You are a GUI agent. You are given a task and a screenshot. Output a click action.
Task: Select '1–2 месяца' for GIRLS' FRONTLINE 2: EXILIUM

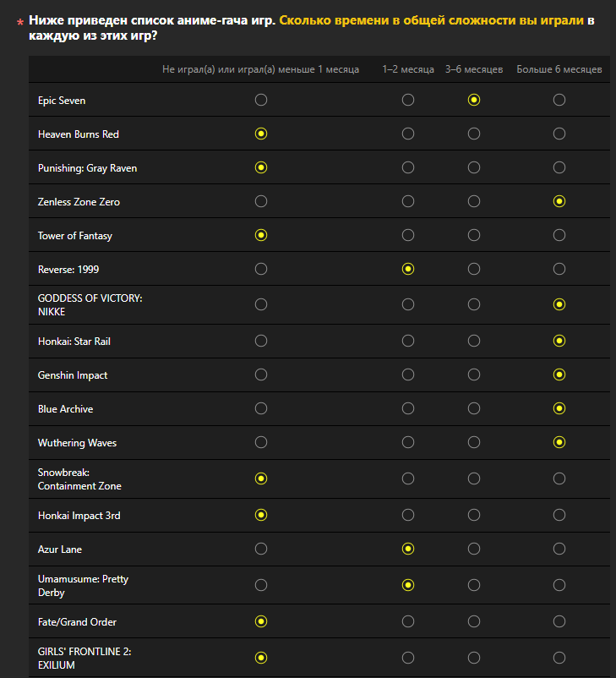[x=407, y=658]
